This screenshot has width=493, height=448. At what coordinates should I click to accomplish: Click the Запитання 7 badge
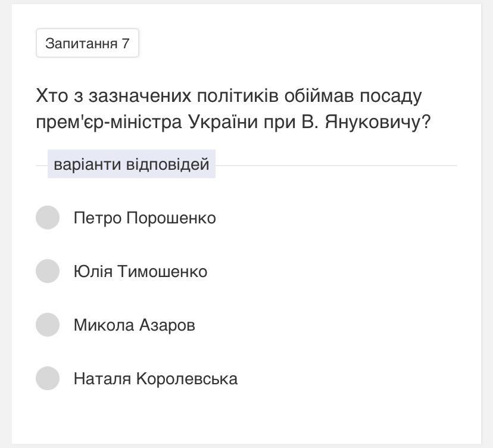[88, 43]
